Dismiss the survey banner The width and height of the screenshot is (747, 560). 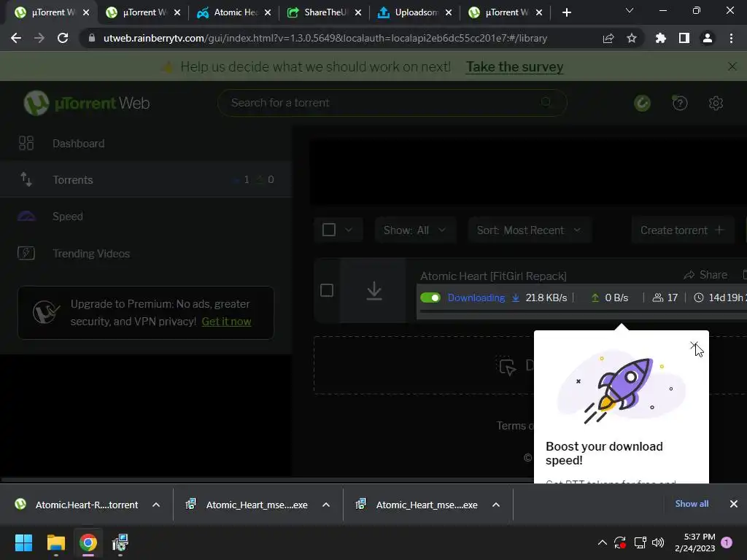[x=732, y=66]
